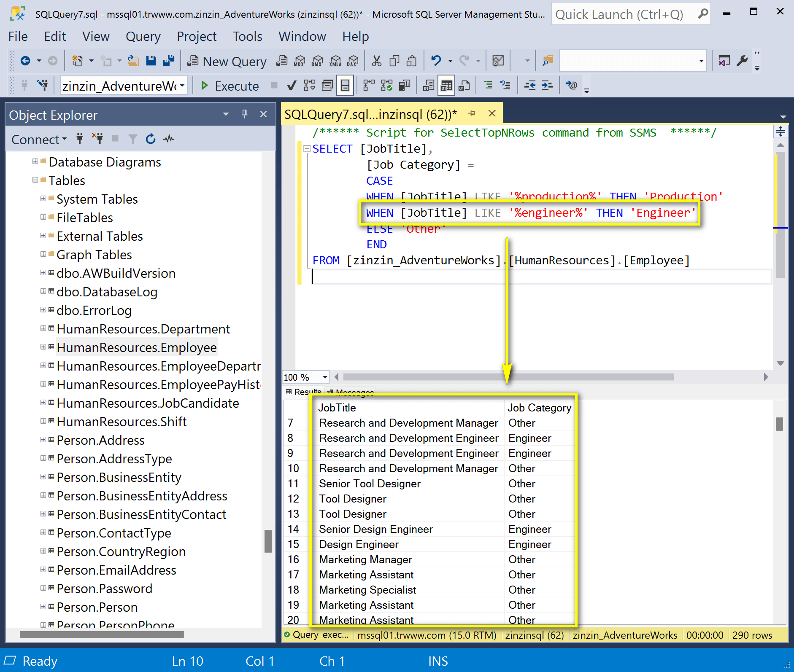Click the Paste icon
This screenshot has height=672, width=794.
[x=411, y=61]
